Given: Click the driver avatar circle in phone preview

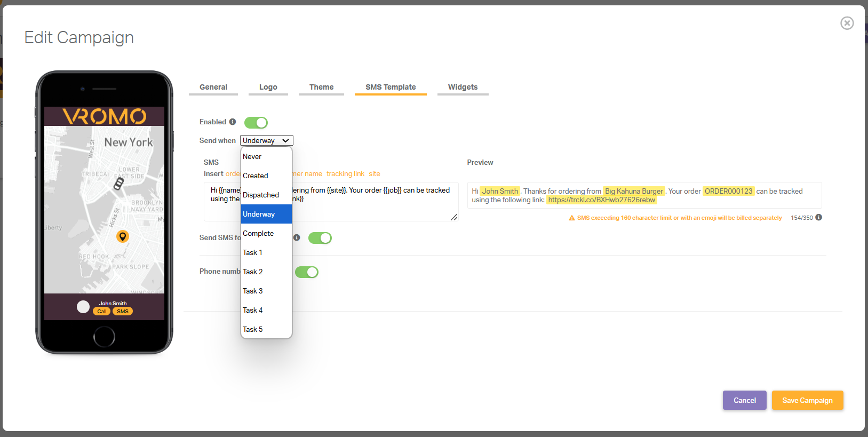Looking at the screenshot, I should click(x=83, y=307).
